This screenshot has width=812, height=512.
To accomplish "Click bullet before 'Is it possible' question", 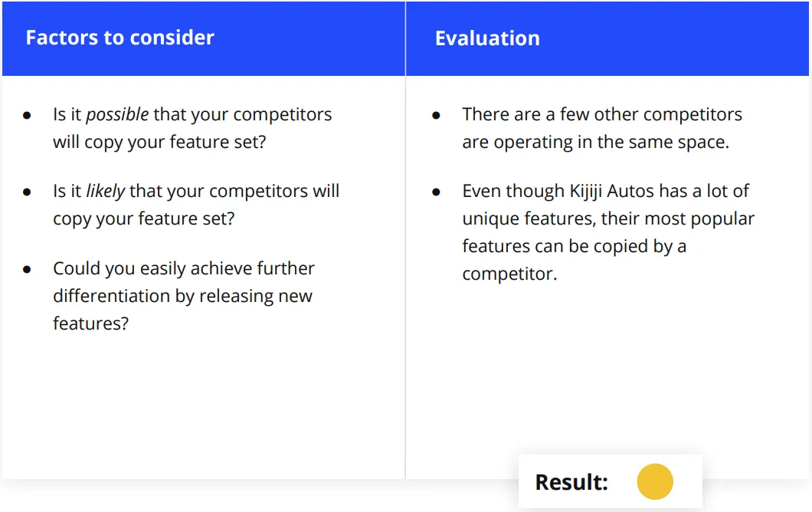I will [x=27, y=116].
